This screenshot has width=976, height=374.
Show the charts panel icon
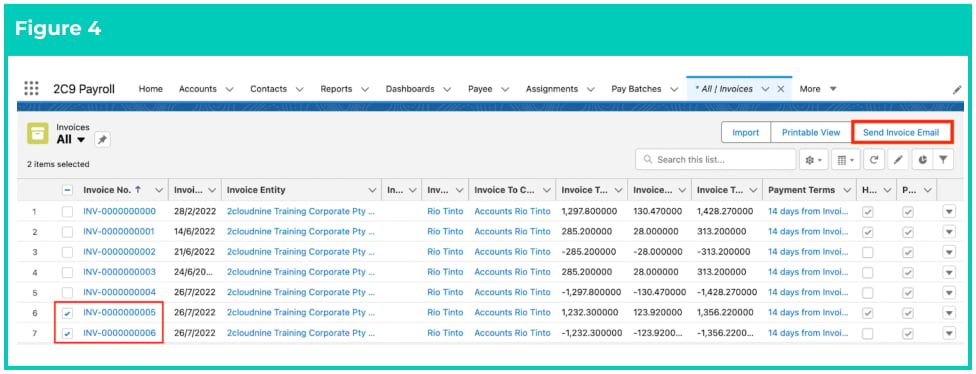(922, 160)
